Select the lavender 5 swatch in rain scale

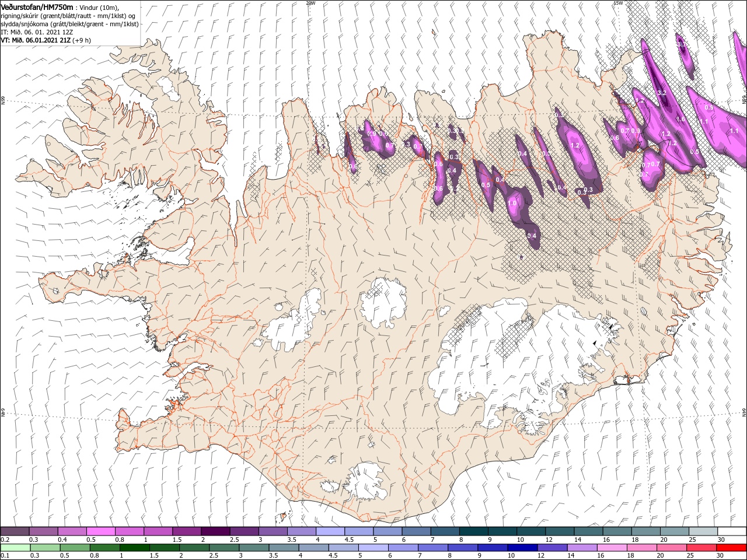(373, 548)
